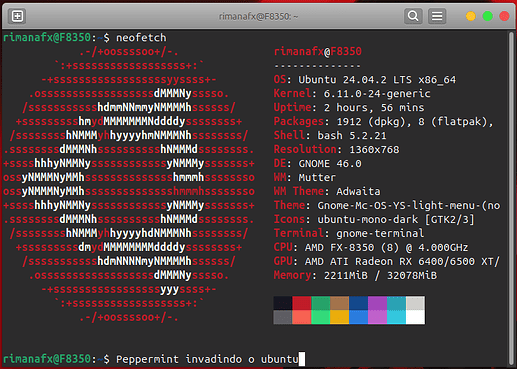The height and width of the screenshot is (369, 517).
Task: Minimize window with yellow button
Action: click(471, 16)
